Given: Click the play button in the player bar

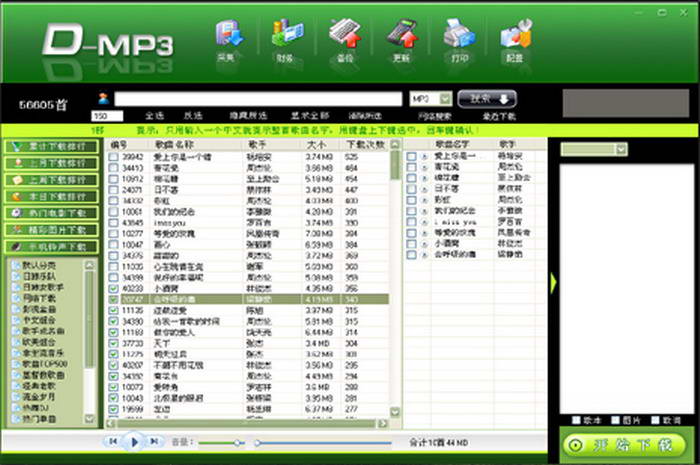Looking at the screenshot, I should [x=133, y=442].
